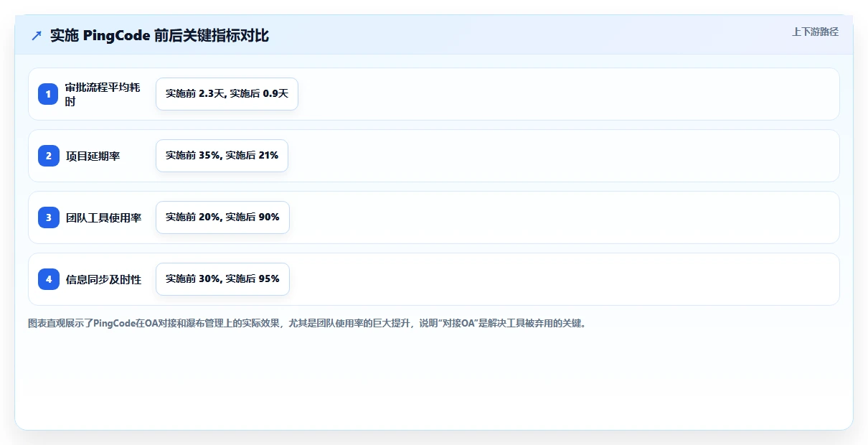Click the trend arrow icon beside the title

(x=37, y=35)
